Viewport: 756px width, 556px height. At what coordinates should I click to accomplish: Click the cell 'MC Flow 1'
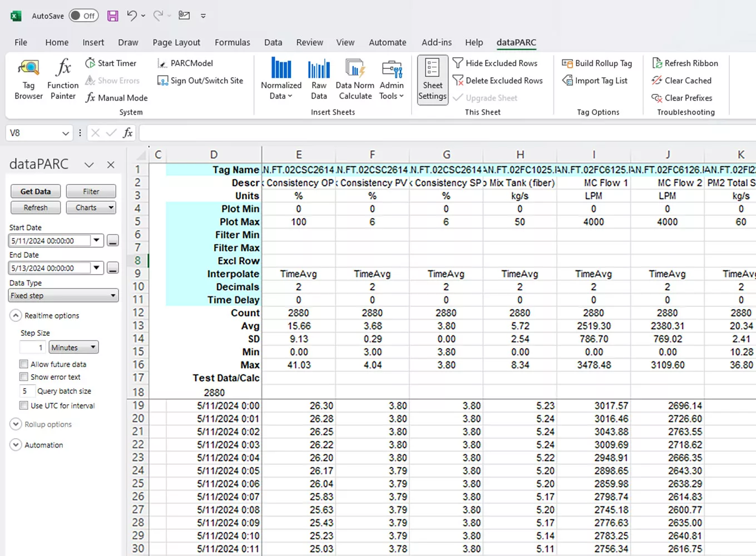click(594, 182)
